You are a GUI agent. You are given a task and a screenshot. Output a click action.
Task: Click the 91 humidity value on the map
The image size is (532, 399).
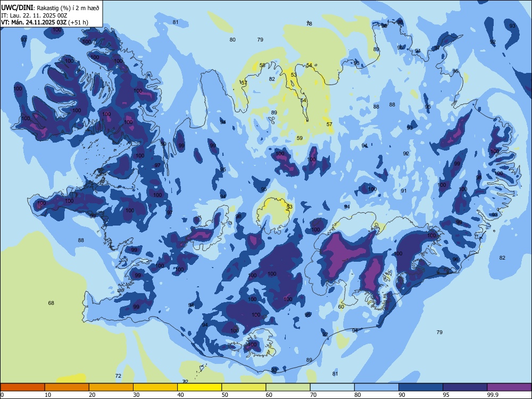tap(403, 190)
